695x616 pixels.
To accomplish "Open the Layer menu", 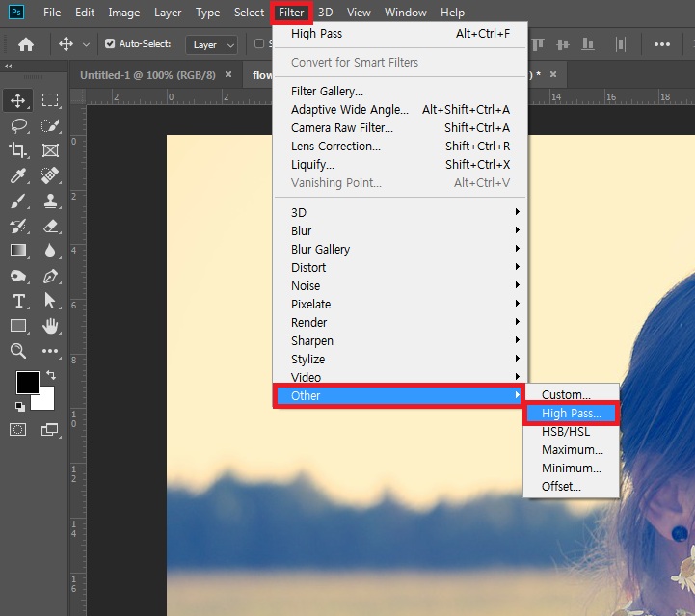I will click(x=168, y=13).
